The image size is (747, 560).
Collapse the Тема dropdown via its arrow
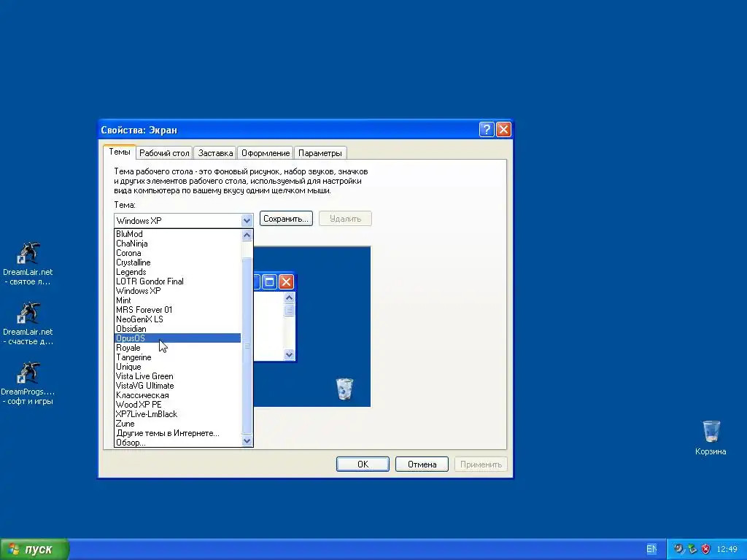pos(247,220)
